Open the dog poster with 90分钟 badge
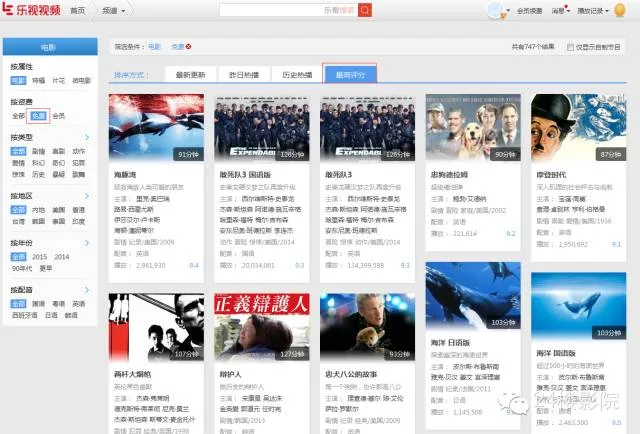This screenshot has width=640, height=434. (x=473, y=127)
